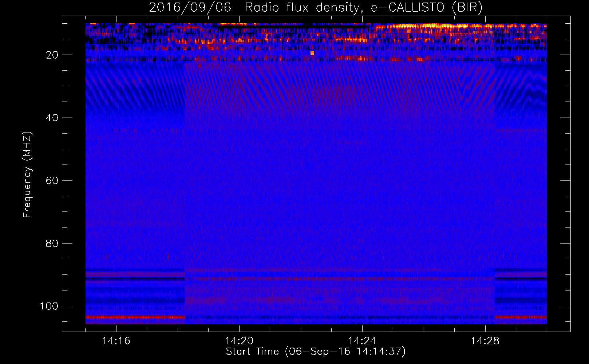Click the small orange square near 20 MHz

pyautogui.click(x=312, y=53)
